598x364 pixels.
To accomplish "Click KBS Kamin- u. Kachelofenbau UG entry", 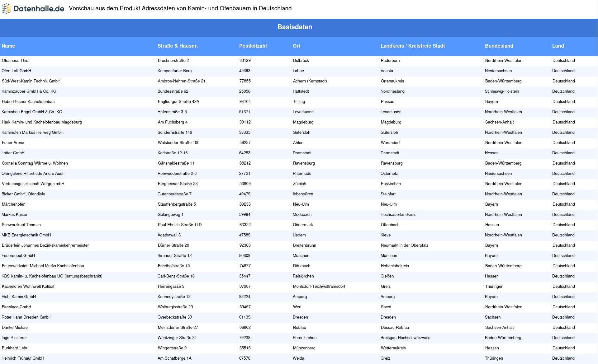I will point(52,276).
